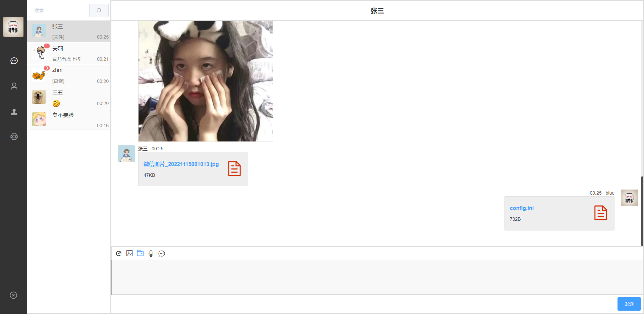Select the zhm conversation
644x314 pixels.
pyautogui.click(x=69, y=75)
